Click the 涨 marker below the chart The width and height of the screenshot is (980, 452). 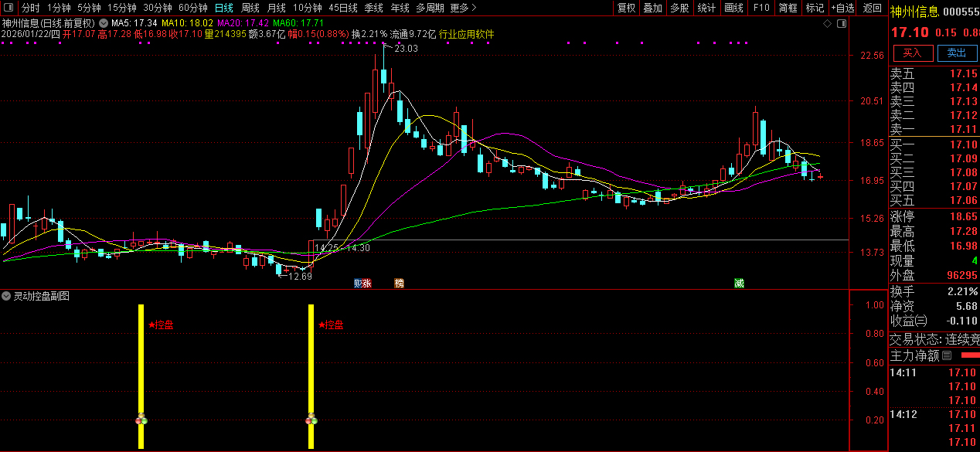click(x=367, y=284)
